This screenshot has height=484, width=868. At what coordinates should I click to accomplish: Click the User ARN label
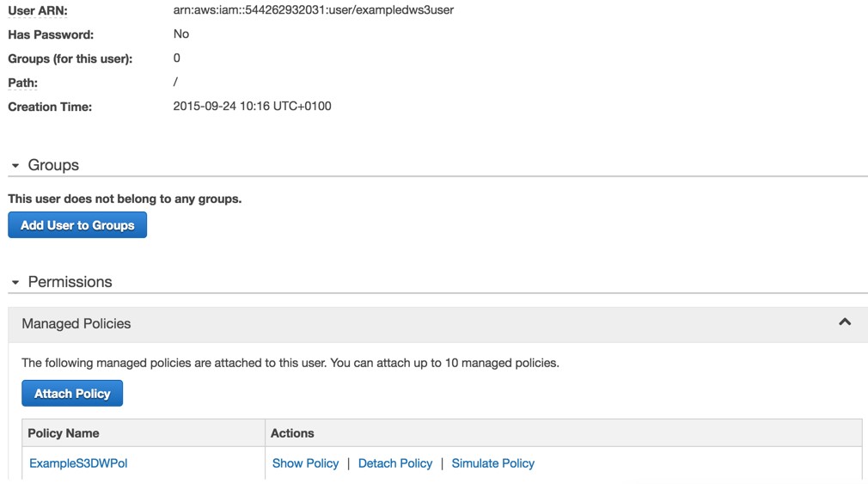click(38, 10)
